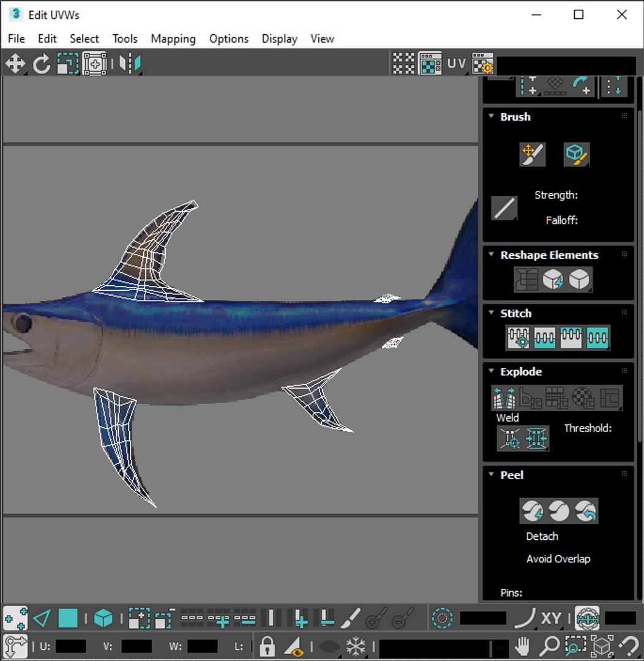Click the Relax Custom icon
Screen dimensions: 644x661
pyautogui.click(x=580, y=279)
